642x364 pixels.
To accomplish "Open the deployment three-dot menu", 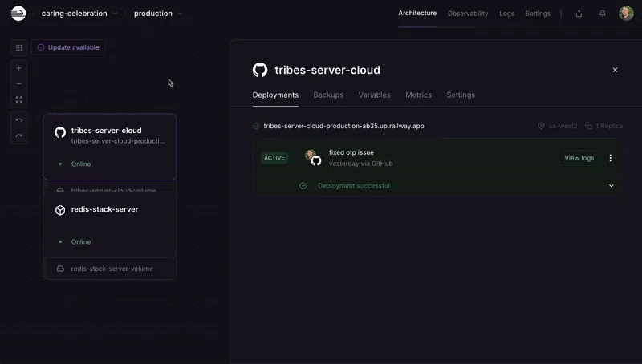I will point(610,158).
